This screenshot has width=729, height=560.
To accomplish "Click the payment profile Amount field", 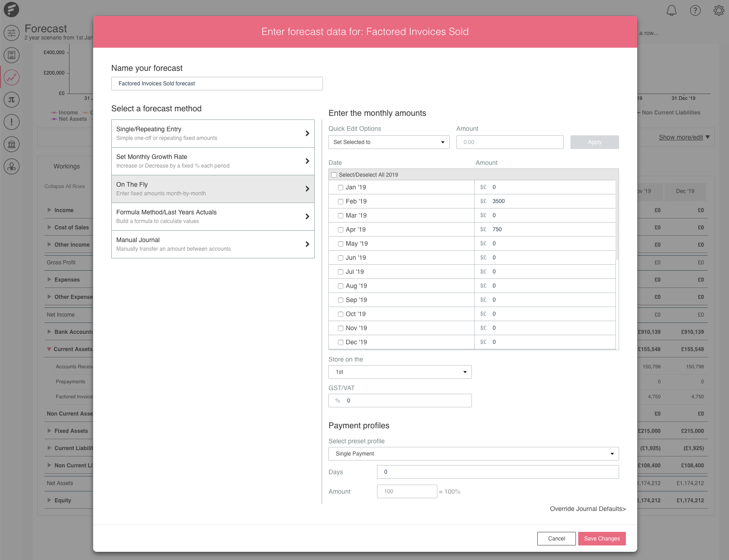I will tap(407, 491).
